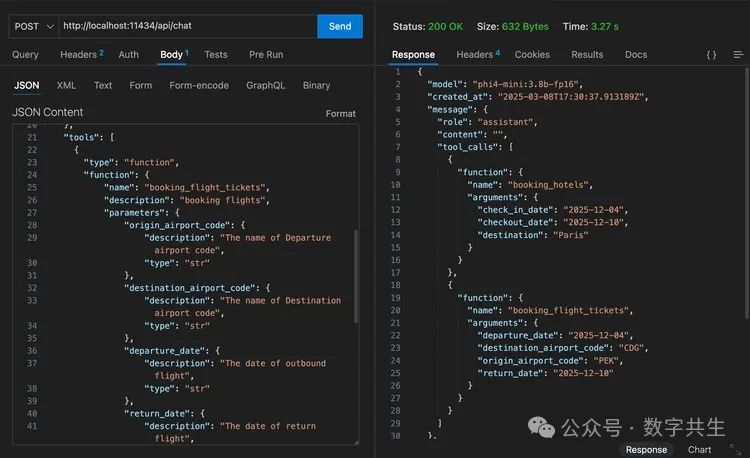The height and width of the screenshot is (458, 750).
Task: Select the JSON body type
Action: [x=26, y=86]
